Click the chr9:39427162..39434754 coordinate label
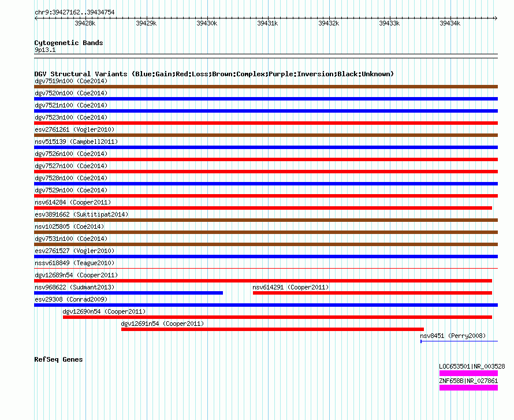 tap(75, 12)
